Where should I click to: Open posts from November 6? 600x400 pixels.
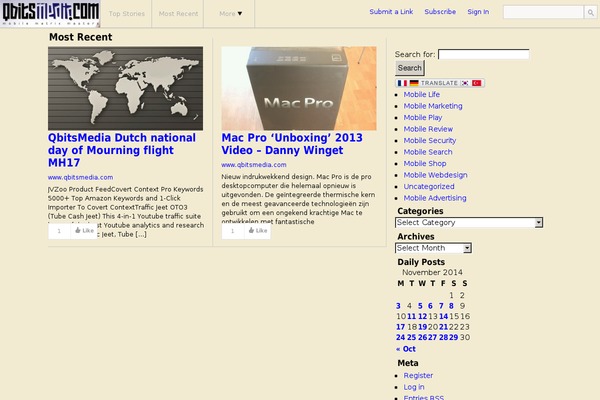(430, 306)
